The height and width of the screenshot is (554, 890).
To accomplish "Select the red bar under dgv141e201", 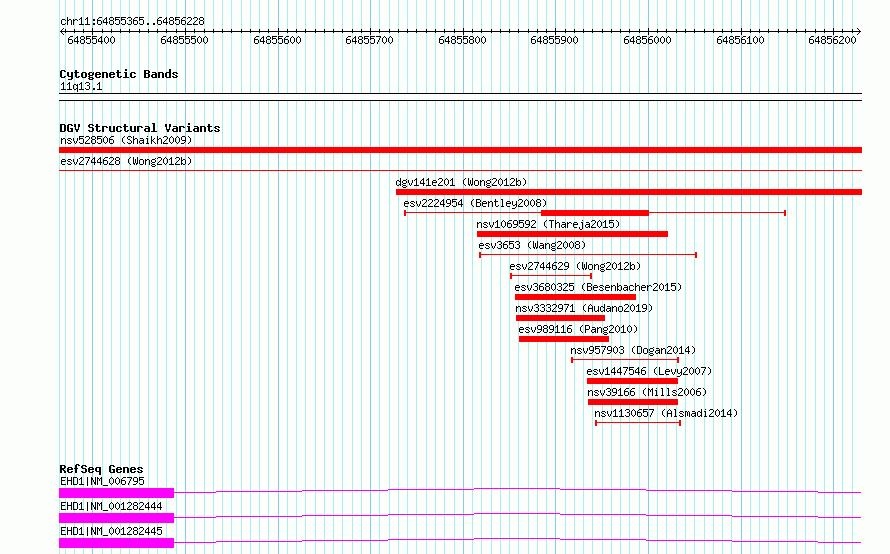I will click(x=629, y=192).
